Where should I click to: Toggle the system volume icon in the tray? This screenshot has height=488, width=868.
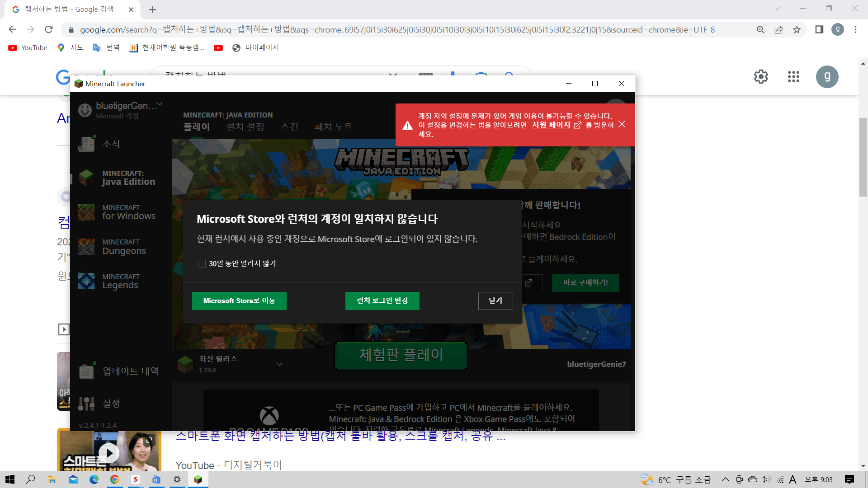click(765, 479)
